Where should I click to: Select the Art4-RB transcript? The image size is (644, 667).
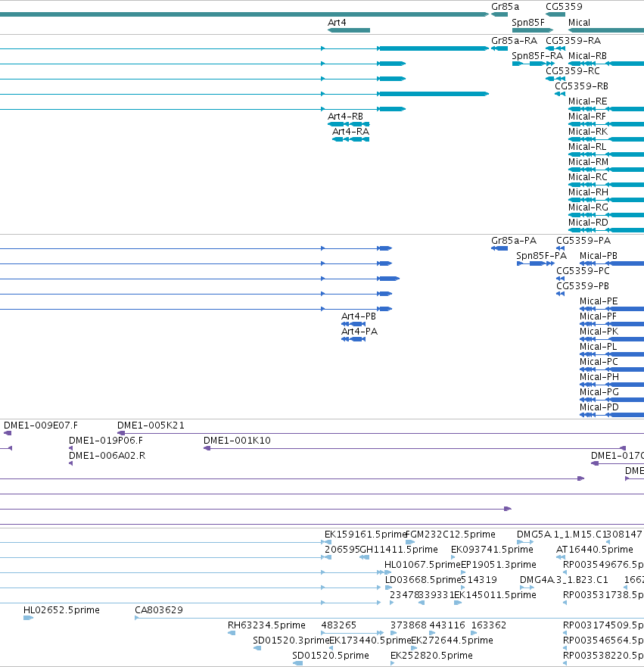[x=349, y=124]
